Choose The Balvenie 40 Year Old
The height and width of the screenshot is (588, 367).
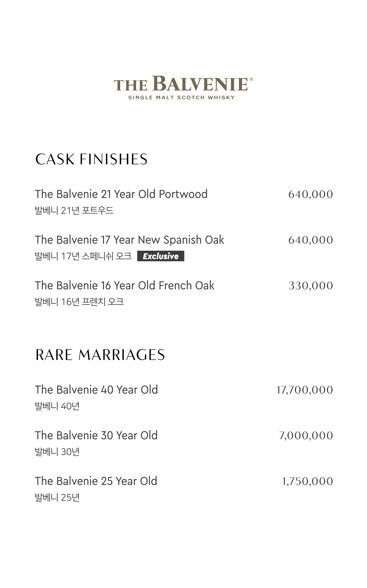coord(96,390)
